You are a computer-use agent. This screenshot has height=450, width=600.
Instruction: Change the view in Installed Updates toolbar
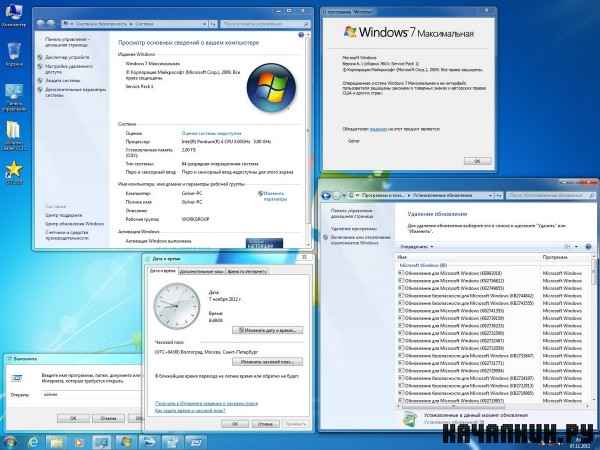point(568,246)
